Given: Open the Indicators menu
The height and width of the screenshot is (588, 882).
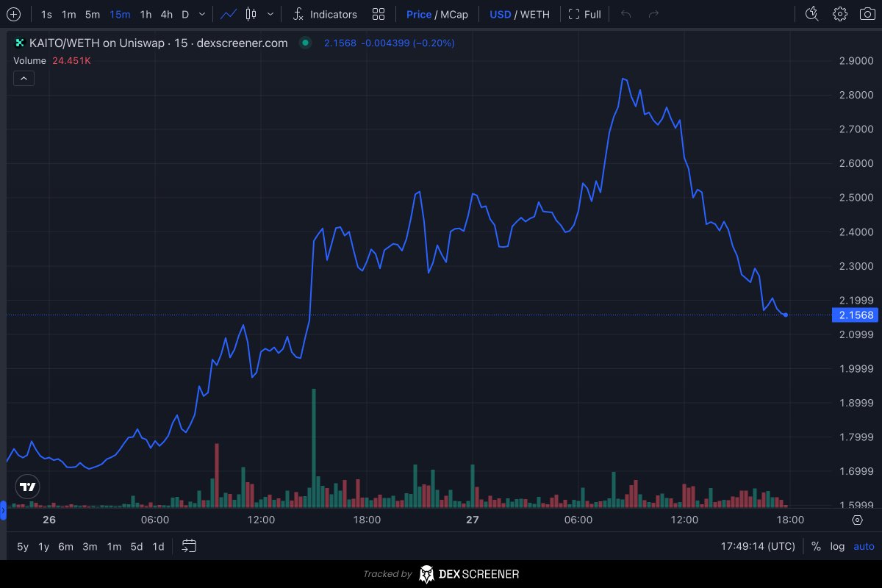Looking at the screenshot, I should point(324,14).
